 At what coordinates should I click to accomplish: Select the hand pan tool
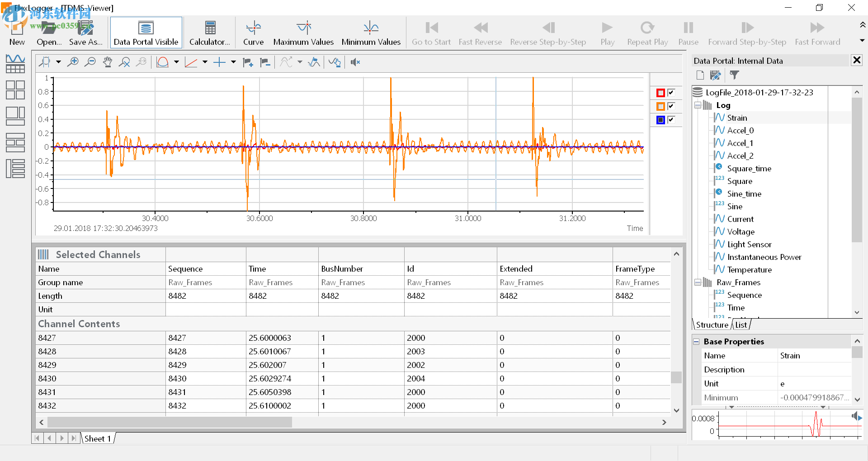107,62
